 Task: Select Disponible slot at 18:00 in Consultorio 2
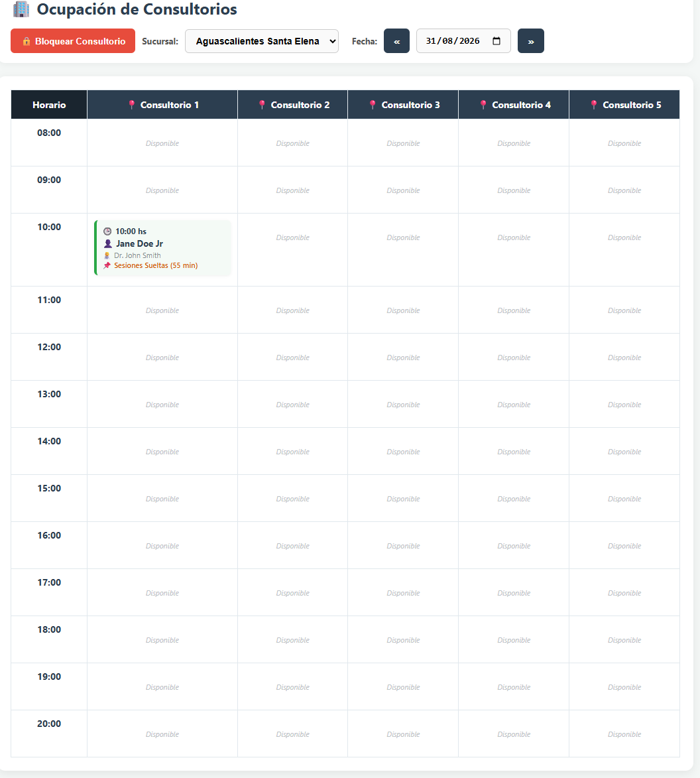292,641
